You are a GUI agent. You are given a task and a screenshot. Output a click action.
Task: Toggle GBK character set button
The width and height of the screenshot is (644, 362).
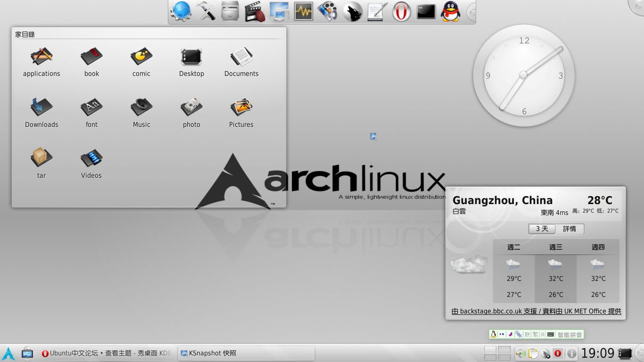click(x=519, y=335)
